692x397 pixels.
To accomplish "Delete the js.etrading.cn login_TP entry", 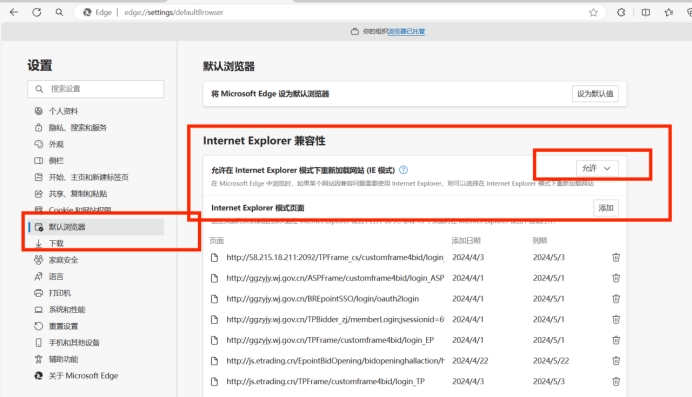I will [616, 382].
